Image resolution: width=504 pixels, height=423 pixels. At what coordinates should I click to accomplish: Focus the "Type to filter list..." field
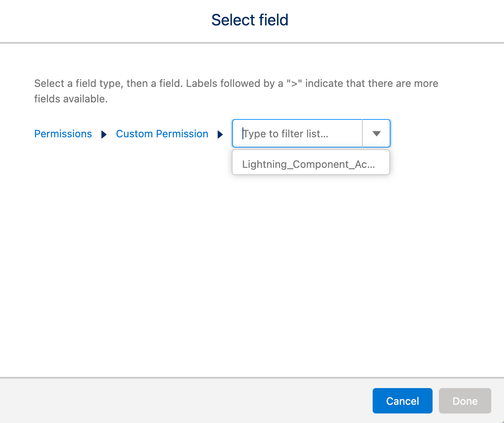pyautogui.click(x=298, y=134)
